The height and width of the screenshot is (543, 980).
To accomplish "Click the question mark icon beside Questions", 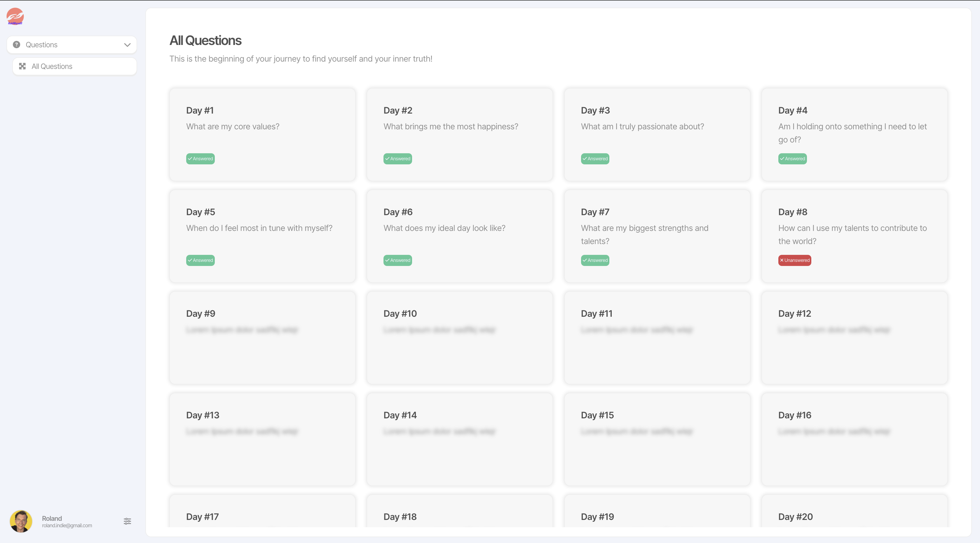I will click(16, 45).
